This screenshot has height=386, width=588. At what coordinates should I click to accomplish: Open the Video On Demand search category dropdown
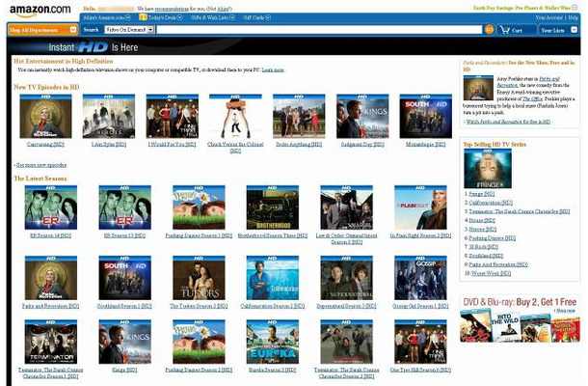tap(129, 29)
